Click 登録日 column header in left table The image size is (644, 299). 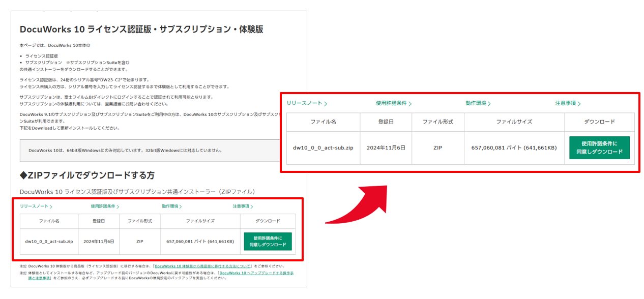click(x=99, y=221)
